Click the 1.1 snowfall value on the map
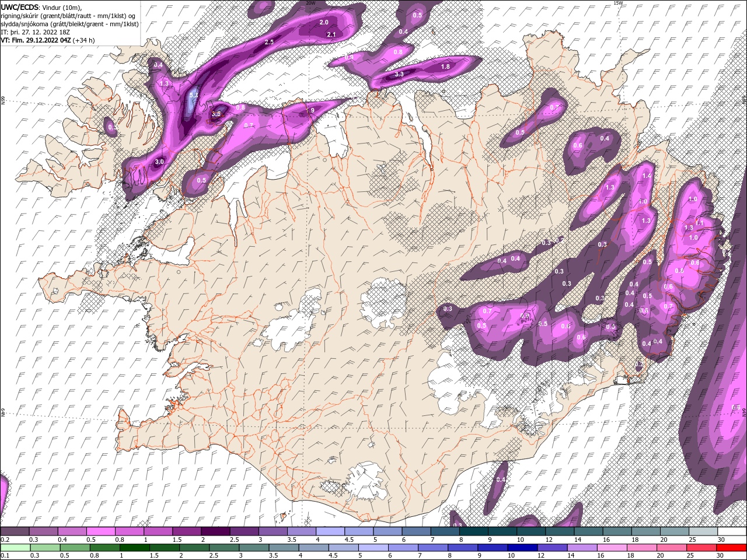This screenshot has height=560, width=747. click(x=699, y=223)
